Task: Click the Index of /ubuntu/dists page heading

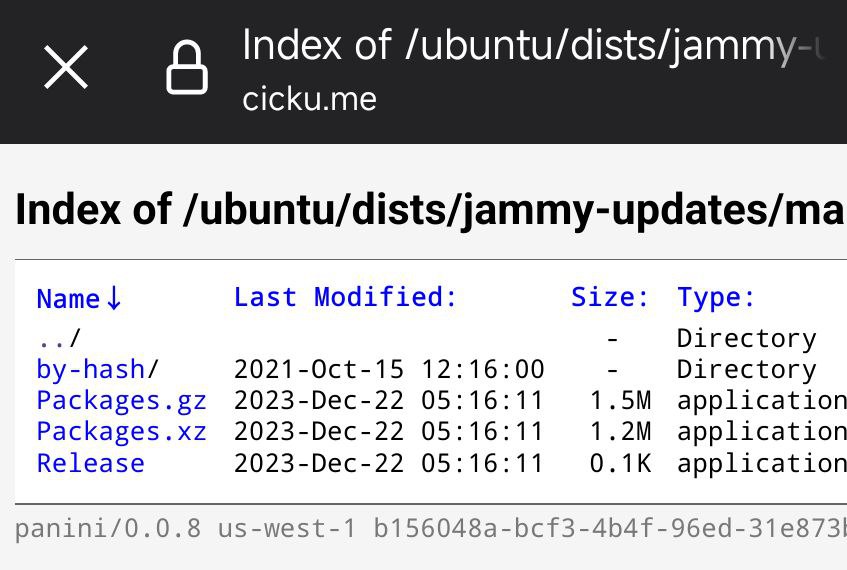Action: tap(430, 210)
